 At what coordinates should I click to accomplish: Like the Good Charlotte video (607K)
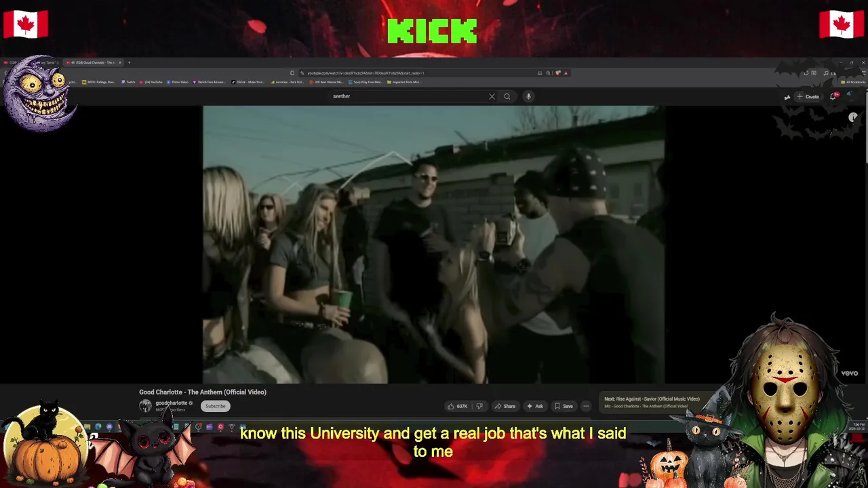pyautogui.click(x=458, y=406)
